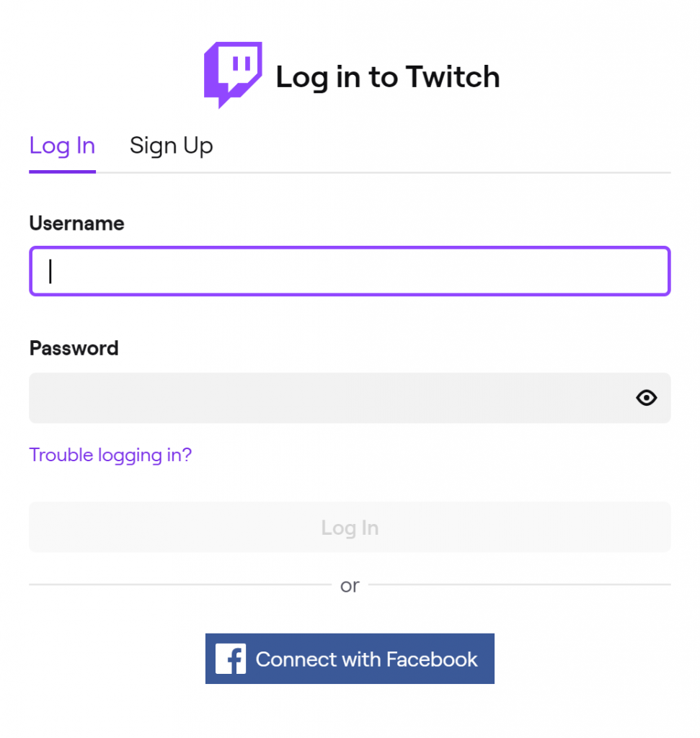Click inside the Username text field
The image size is (700, 738).
click(x=350, y=271)
